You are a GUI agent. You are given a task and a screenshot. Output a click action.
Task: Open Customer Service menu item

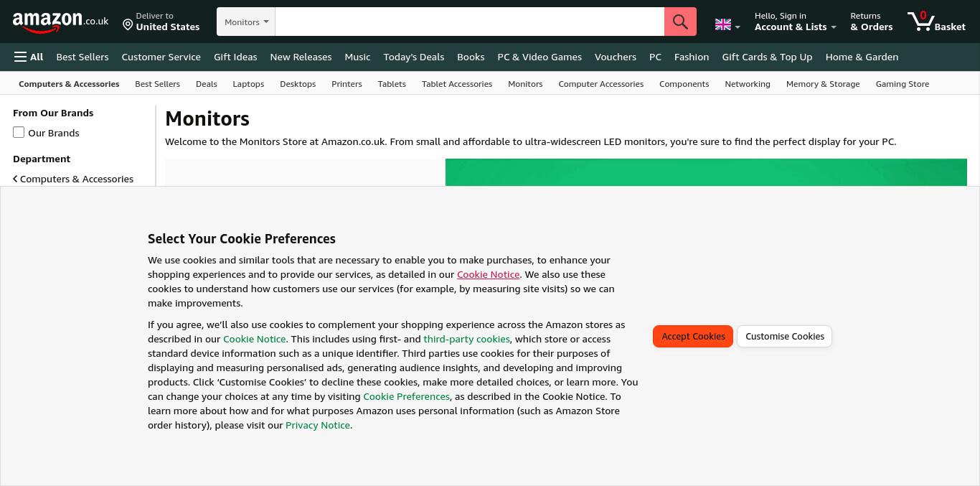pos(161,57)
